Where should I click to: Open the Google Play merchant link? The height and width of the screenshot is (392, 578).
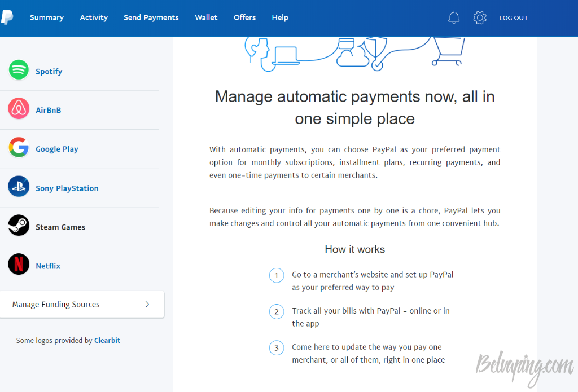click(57, 149)
